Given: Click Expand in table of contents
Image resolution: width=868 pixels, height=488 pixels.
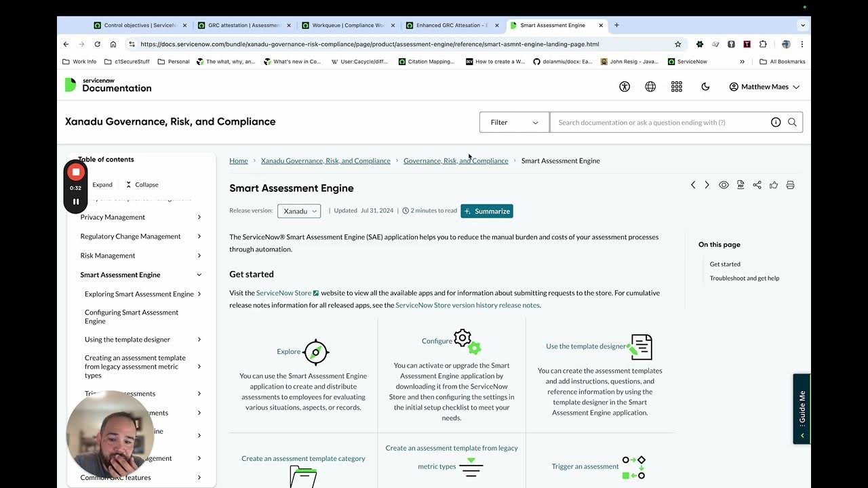Looking at the screenshot, I should pos(102,184).
